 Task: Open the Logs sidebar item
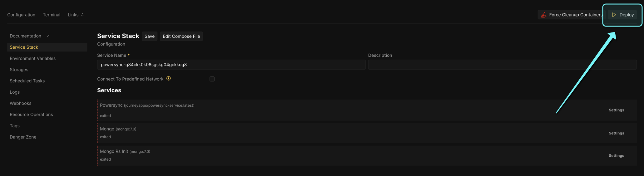pyautogui.click(x=15, y=92)
